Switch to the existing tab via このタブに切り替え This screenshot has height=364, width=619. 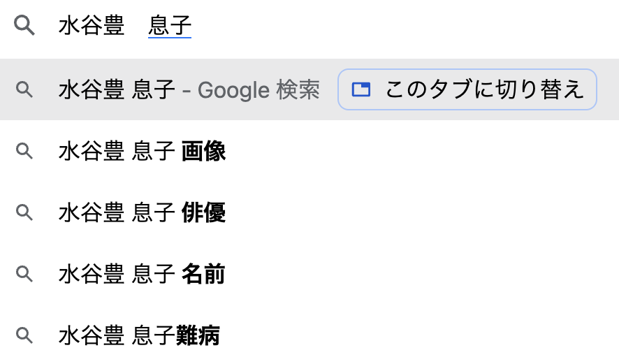point(467,89)
